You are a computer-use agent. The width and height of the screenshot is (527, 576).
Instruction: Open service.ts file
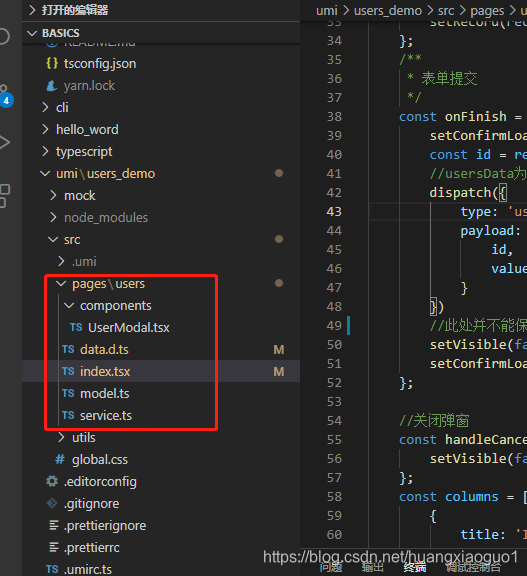pos(161,415)
